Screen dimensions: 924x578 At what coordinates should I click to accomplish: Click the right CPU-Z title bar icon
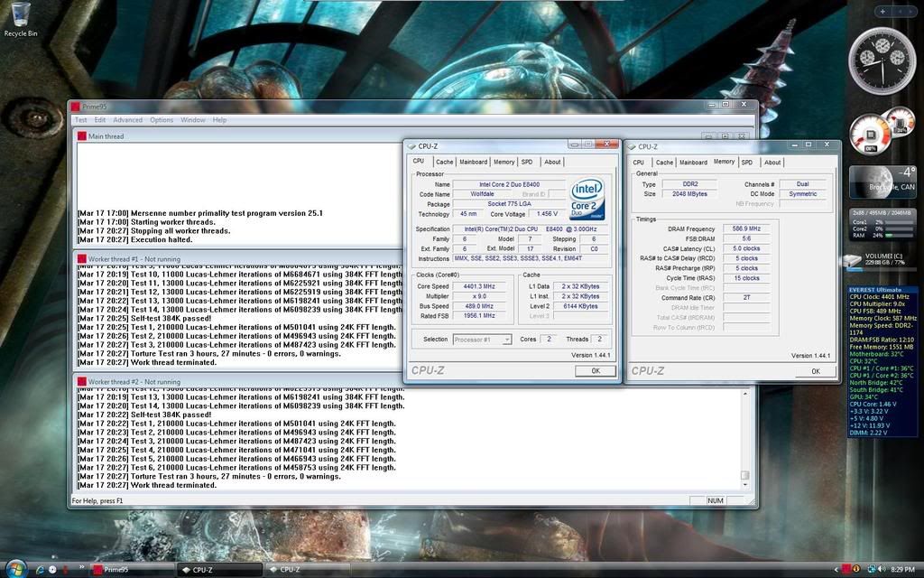tap(632, 147)
